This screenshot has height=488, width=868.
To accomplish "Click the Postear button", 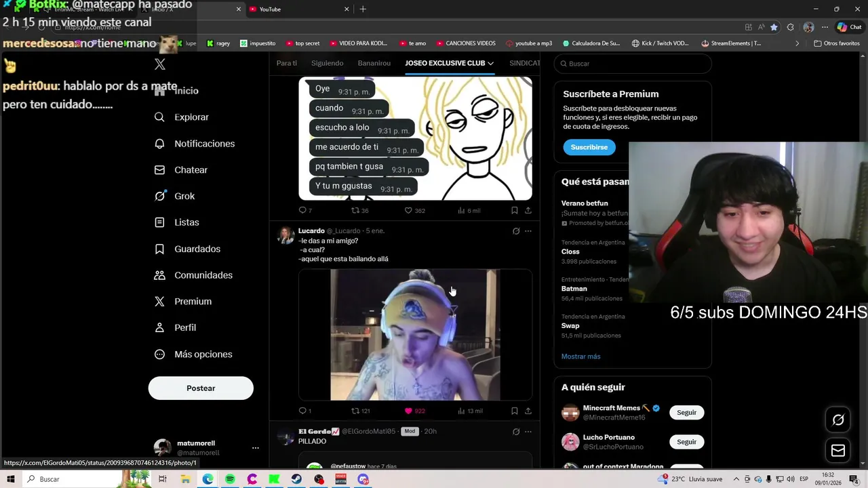I will tap(201, 388).
